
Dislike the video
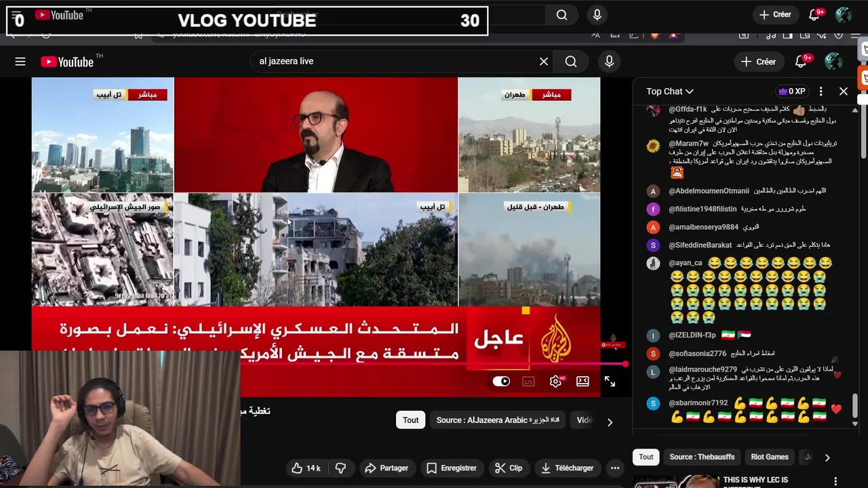(x=340, y=468)
